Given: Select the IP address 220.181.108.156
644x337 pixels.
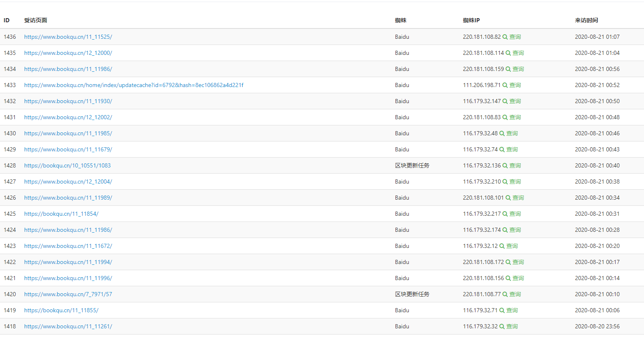Looking at the screenshot, I should (483, 278).
